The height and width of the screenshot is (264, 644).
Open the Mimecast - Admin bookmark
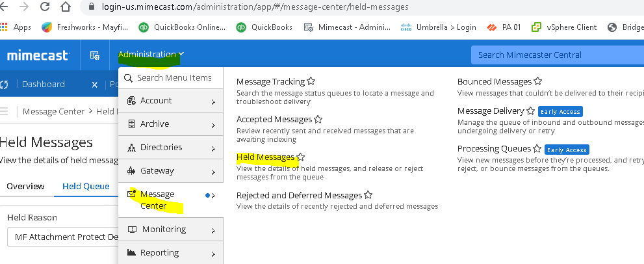347,27
